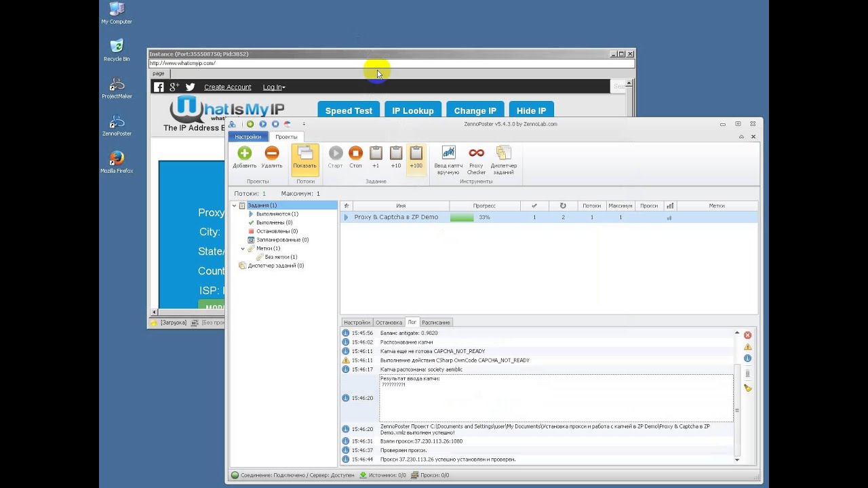
Task: Click the bar-chart statistics column header
Action: point(670,206)
